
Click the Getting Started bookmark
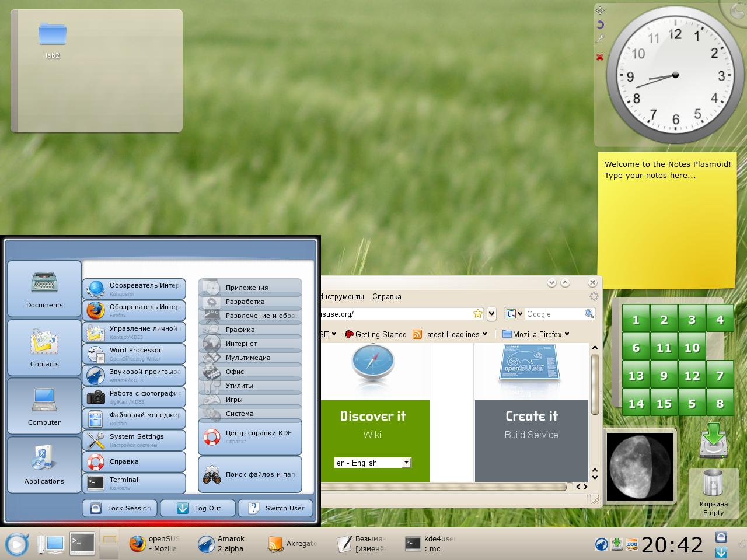coord(376,334)
